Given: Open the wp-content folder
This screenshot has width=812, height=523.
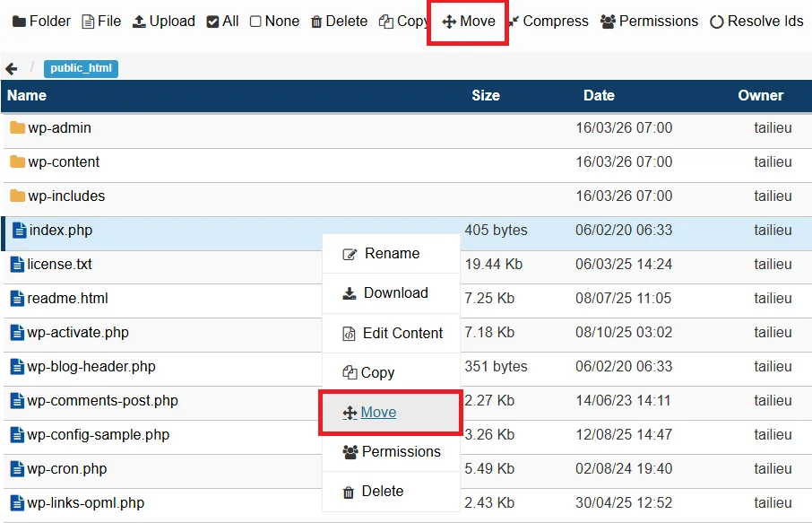Looking at the screenshot, I should (x=61, y=162).
